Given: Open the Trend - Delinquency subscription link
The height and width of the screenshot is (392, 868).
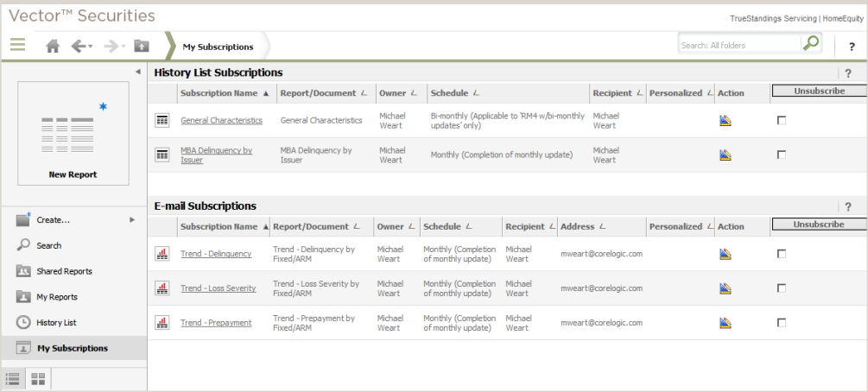Looking at the screenshot, I should 216,254.
